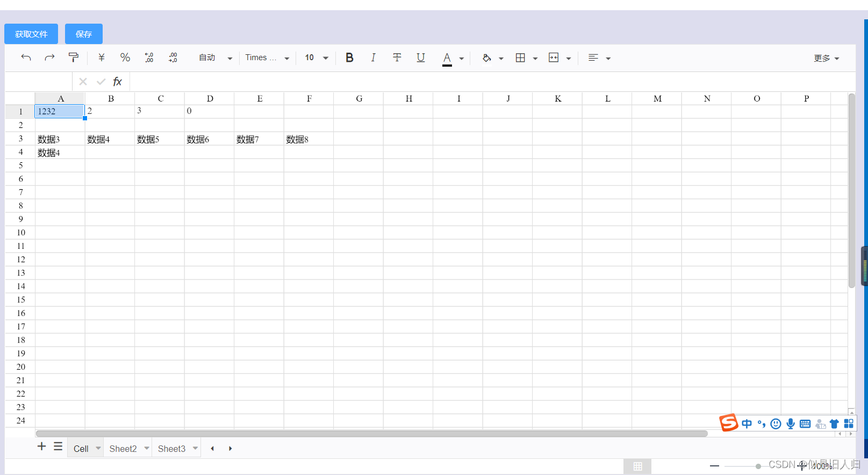Apply the current font color

(447, 58)
